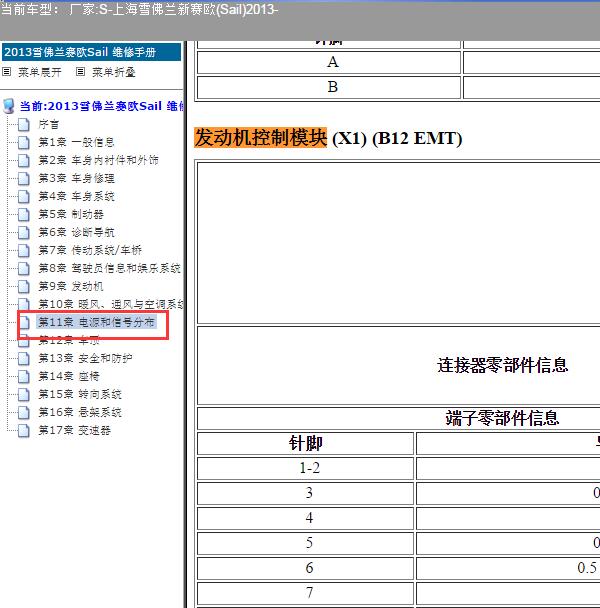Click the pin B table cell
Viewport: 600px width, 608px height.
329,87
